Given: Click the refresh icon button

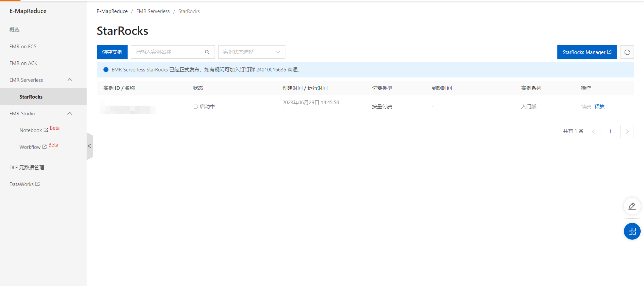Looking at the screenshot, I should [x=627, y=52].
